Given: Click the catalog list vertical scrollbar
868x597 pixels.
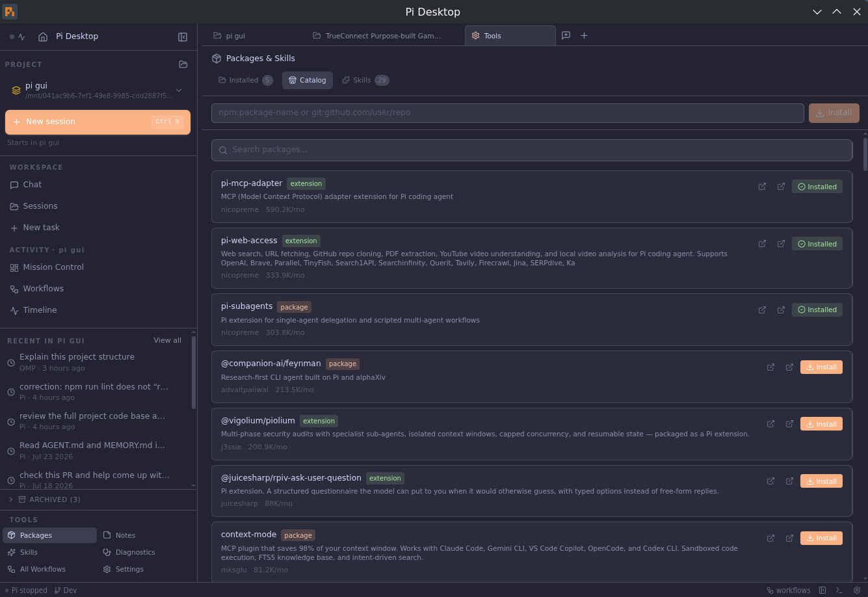Looking at the screenshot, I should [x=865, y=154].
